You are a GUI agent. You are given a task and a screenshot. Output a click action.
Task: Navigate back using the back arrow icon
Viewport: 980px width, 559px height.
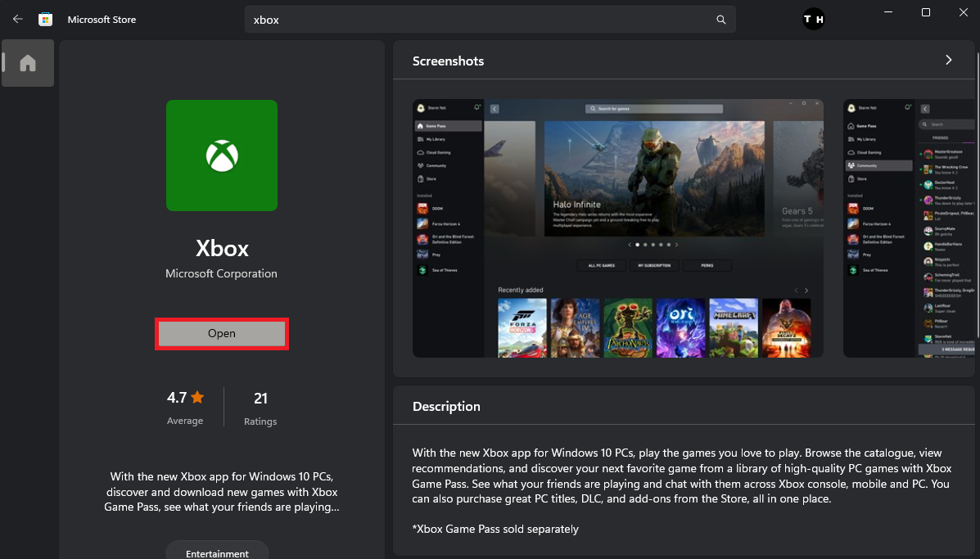[x=17, y=19]
